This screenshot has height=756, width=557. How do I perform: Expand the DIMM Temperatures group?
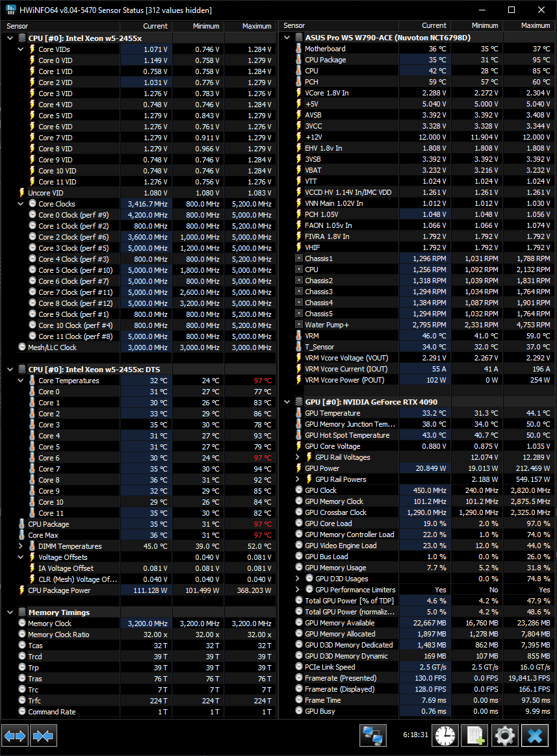click(x=21, y=546)
